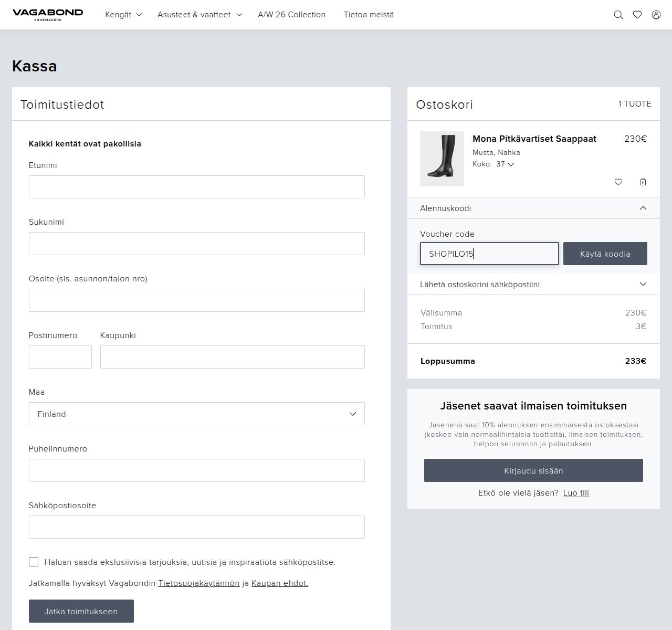Viewport: 672px width, 630px height.
Task: Open Tietosuojakäytännön link
Action: (x=199, y=583)
